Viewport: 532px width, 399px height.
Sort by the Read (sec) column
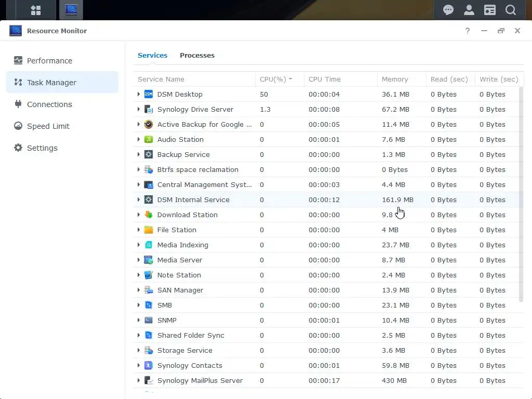(x=450, y=79)
